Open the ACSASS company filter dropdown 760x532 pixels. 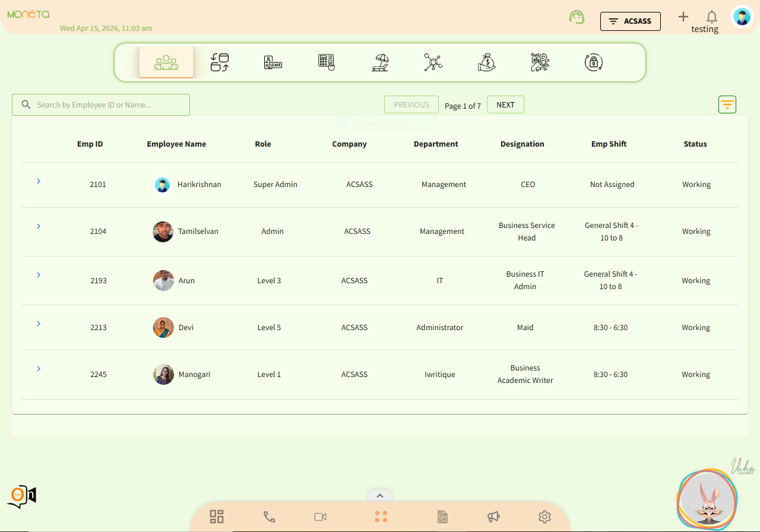(x=631, y=21)
